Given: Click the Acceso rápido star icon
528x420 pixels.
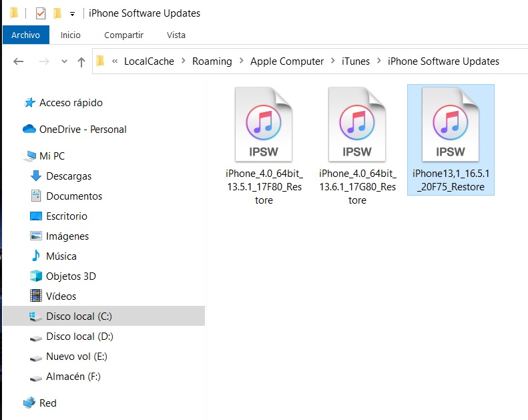Looking at the screenshot, I should (x=29, y=102).
